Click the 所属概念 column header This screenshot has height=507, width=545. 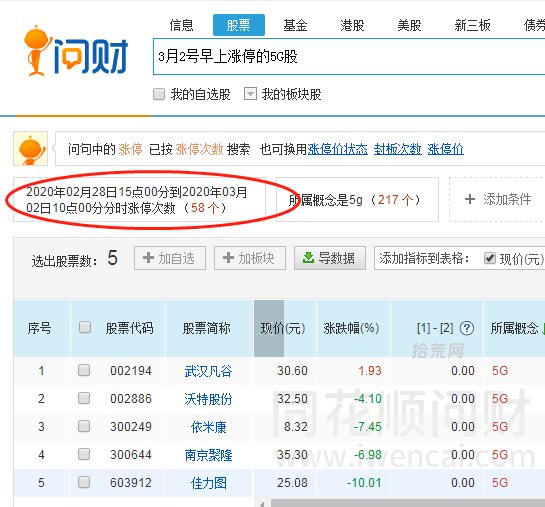(514, 328)
